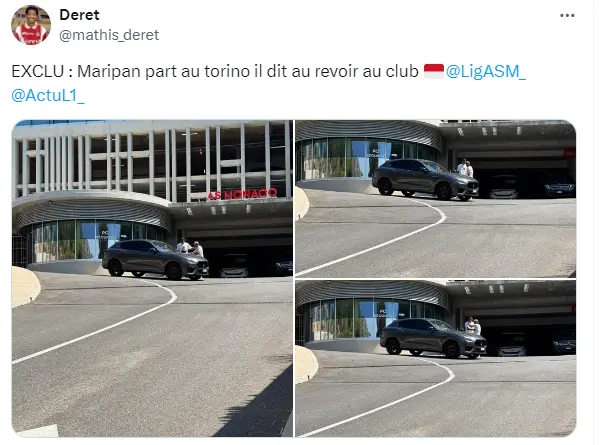Click the white car in garage, bottom-right photo
The height and width of the screenshot is (445, 600).
point(513,350)
